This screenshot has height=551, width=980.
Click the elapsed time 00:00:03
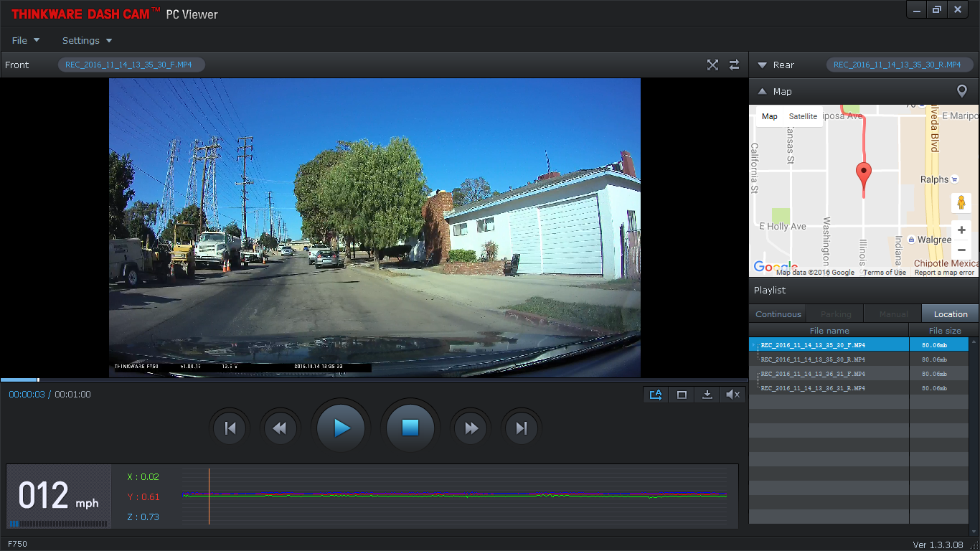coord(27,394)
